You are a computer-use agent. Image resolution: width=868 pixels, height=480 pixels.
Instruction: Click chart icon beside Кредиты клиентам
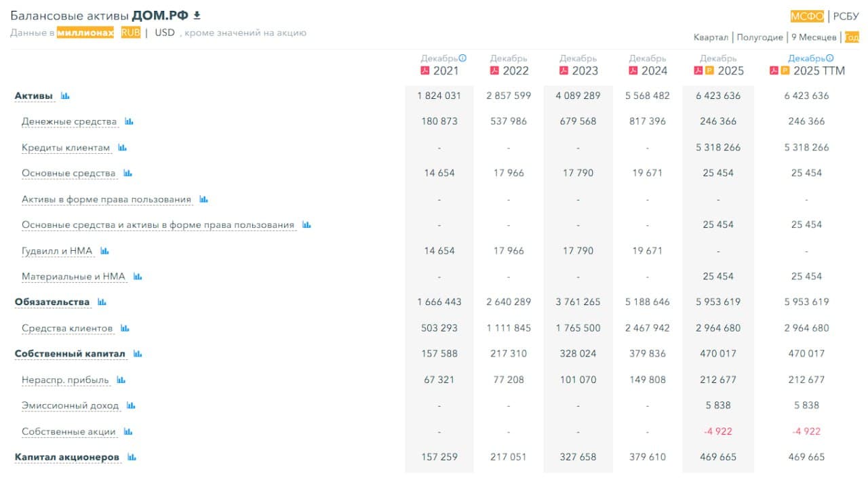coord(122,148)
